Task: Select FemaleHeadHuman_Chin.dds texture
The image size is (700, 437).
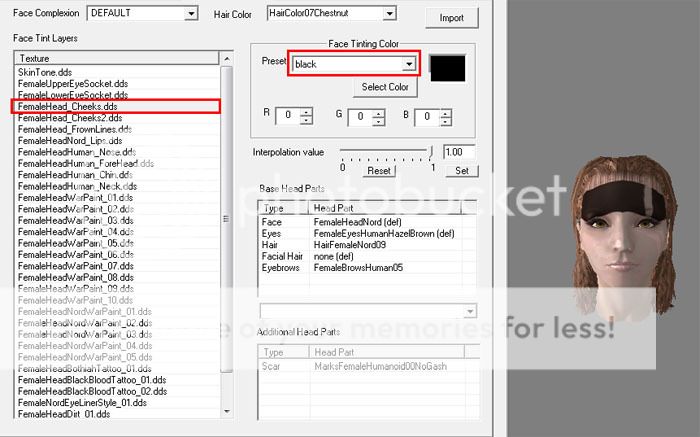Action: point(75,175)
